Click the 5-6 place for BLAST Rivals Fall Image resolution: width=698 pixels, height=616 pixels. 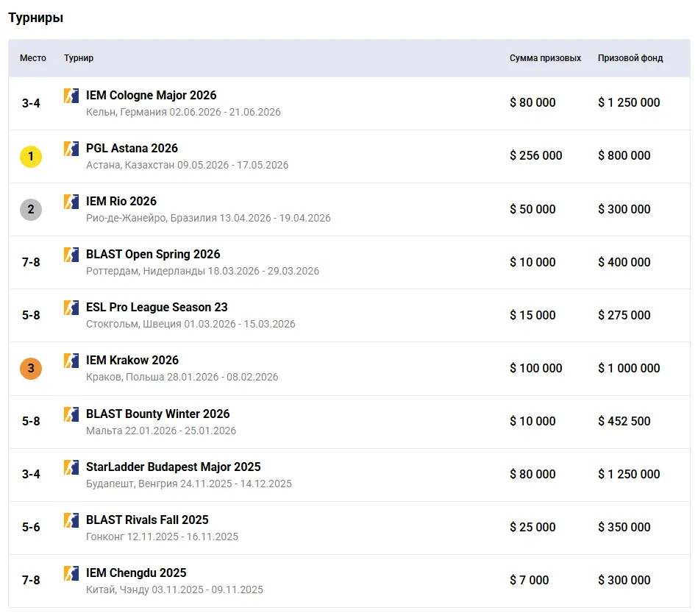click(x=31, y=528)
